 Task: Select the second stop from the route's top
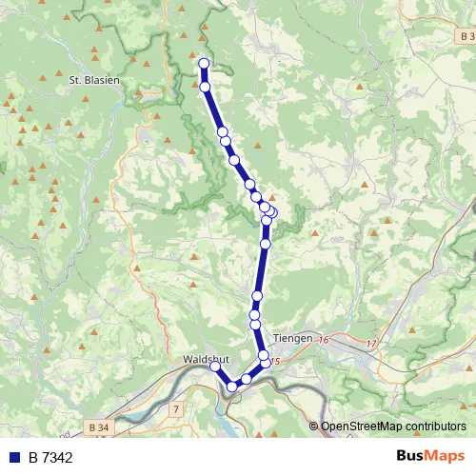(x=205, y=87)
